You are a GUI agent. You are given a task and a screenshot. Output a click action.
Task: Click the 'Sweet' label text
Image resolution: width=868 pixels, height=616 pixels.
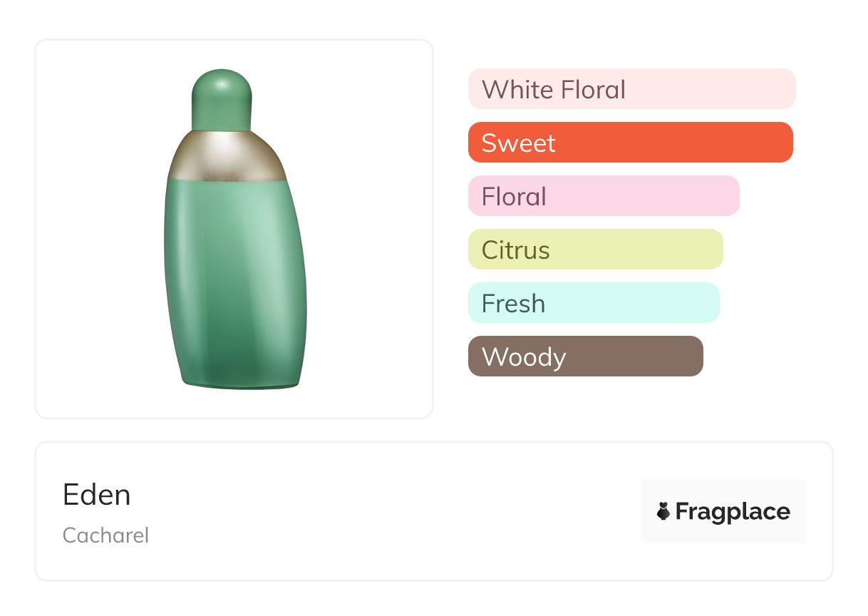[x=518, y=143]
